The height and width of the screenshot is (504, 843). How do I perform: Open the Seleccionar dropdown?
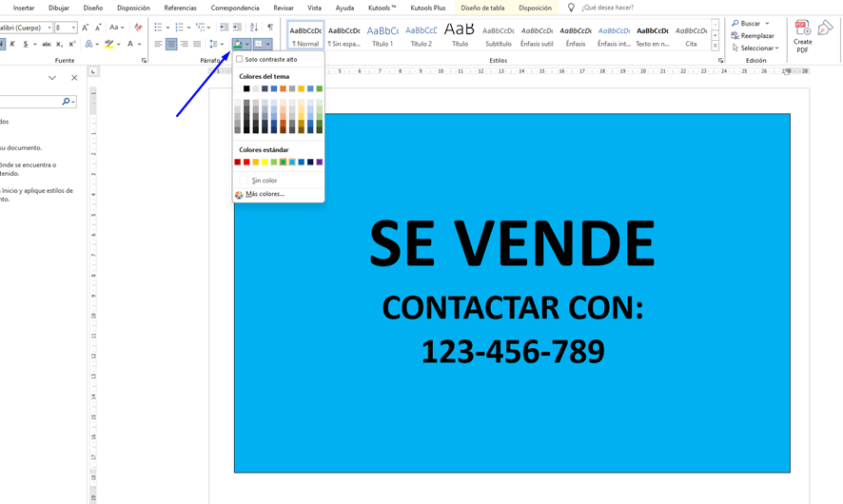point(755,48)
